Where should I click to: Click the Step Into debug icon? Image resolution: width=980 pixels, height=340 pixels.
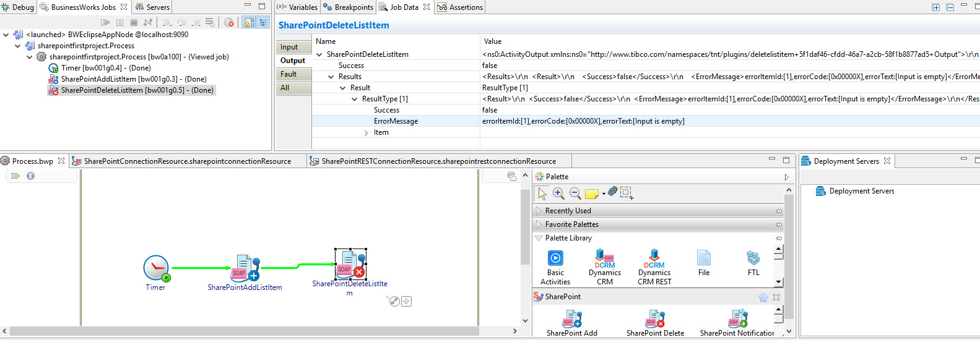(167, 22)
